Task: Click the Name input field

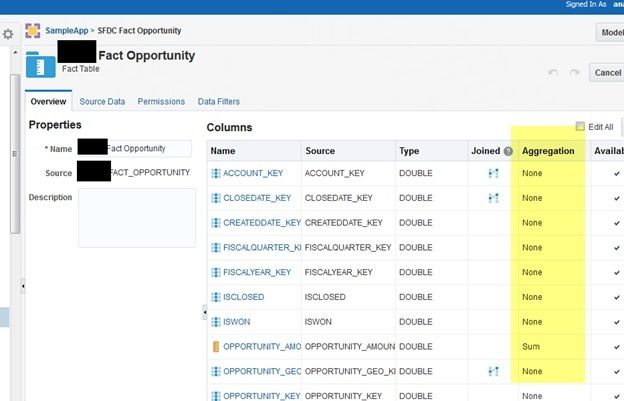Action: coord(135,148)
